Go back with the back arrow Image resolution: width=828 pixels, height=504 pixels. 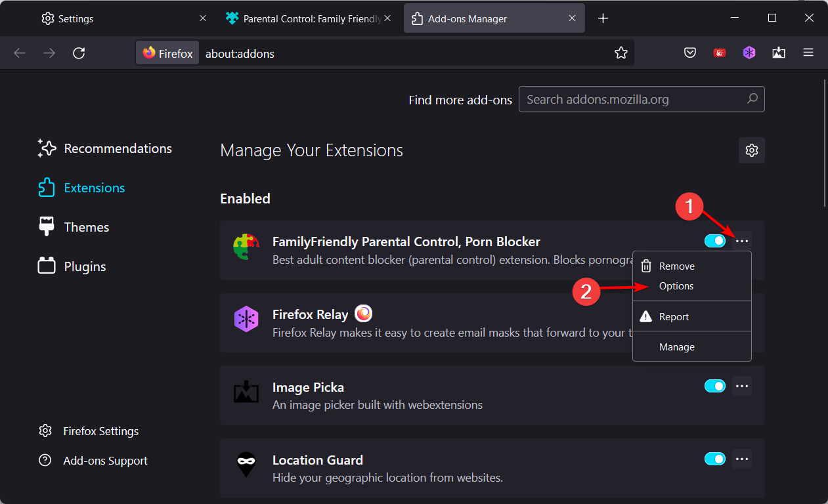click(x=20, y=53)
